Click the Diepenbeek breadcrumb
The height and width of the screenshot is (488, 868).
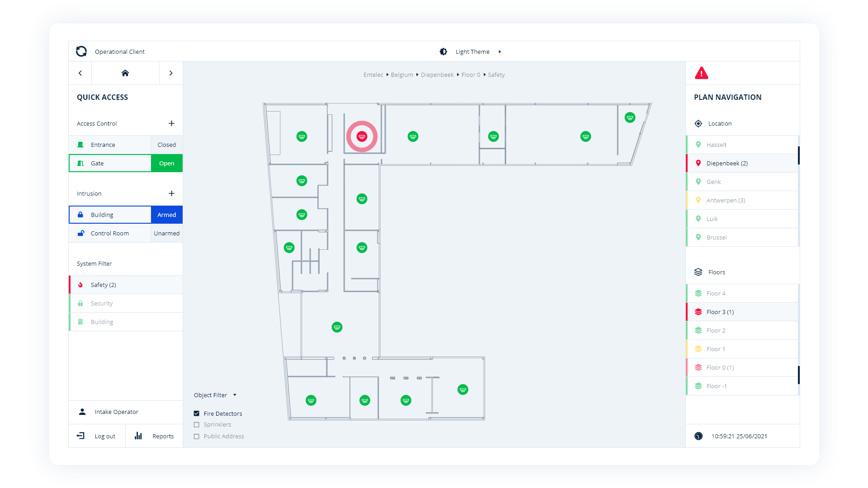point(437,75)
